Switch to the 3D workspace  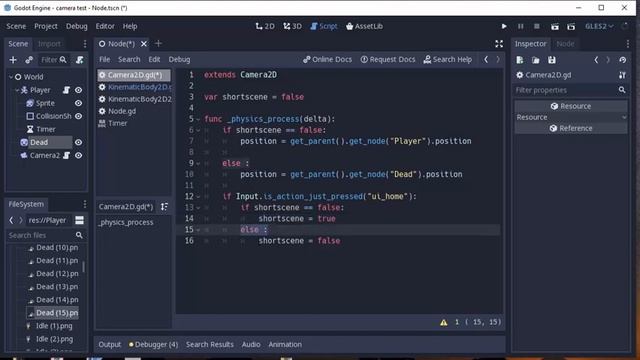(x=292, y=26)
